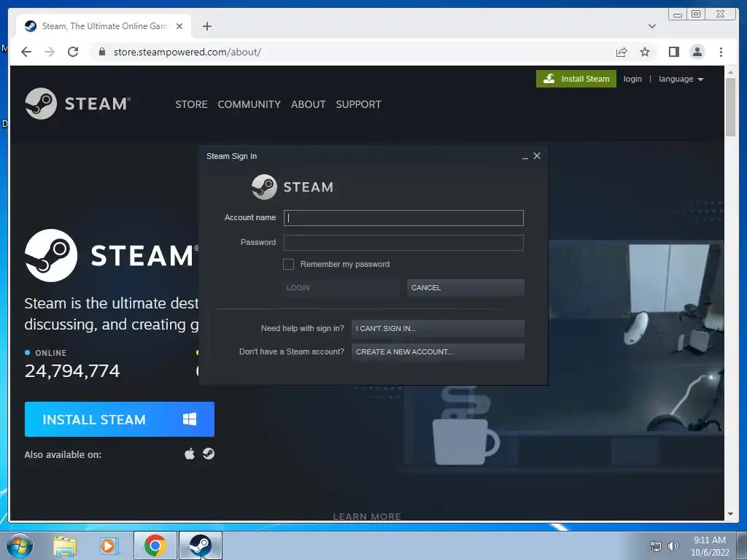Go back to previous page in Chrome
This screenshot has height=560, width=747.
tap(26, 52)
